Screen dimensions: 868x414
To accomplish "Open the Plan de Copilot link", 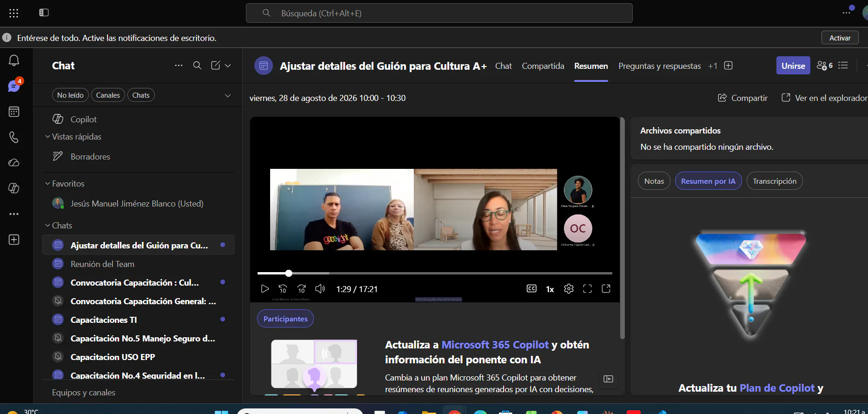I will pos(777,388).
